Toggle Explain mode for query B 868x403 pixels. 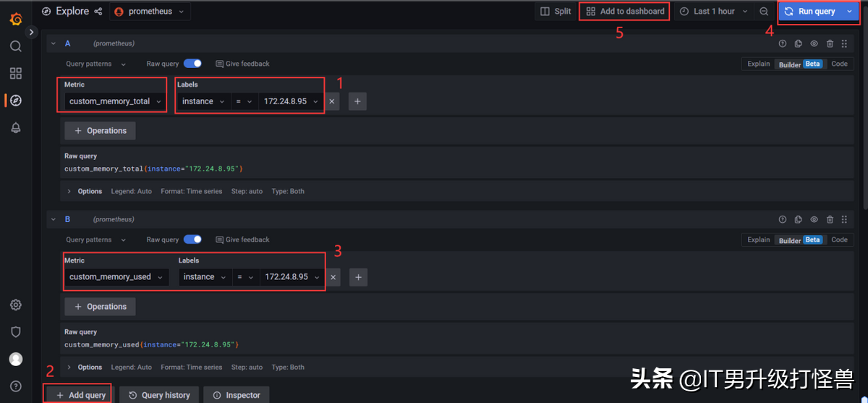point(759,239)
